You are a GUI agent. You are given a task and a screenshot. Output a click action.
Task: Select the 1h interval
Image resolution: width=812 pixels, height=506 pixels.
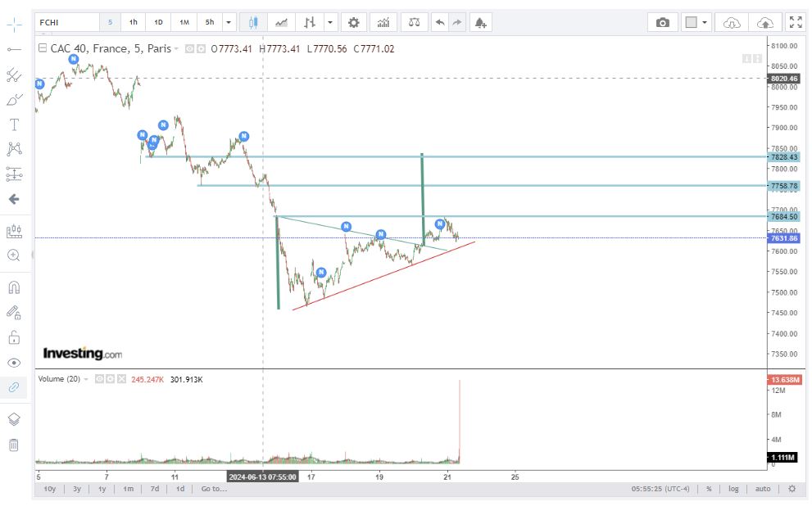[x=133, y=22]
